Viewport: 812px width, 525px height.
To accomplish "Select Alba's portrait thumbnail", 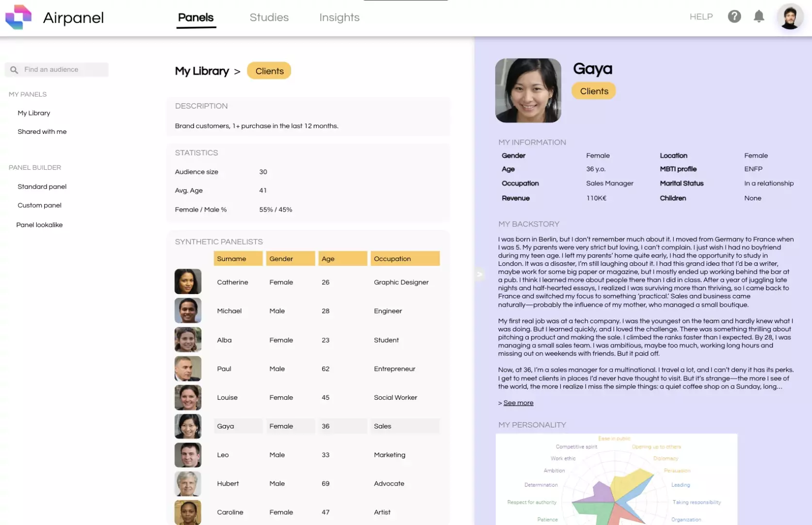I will tap(188, 340).
